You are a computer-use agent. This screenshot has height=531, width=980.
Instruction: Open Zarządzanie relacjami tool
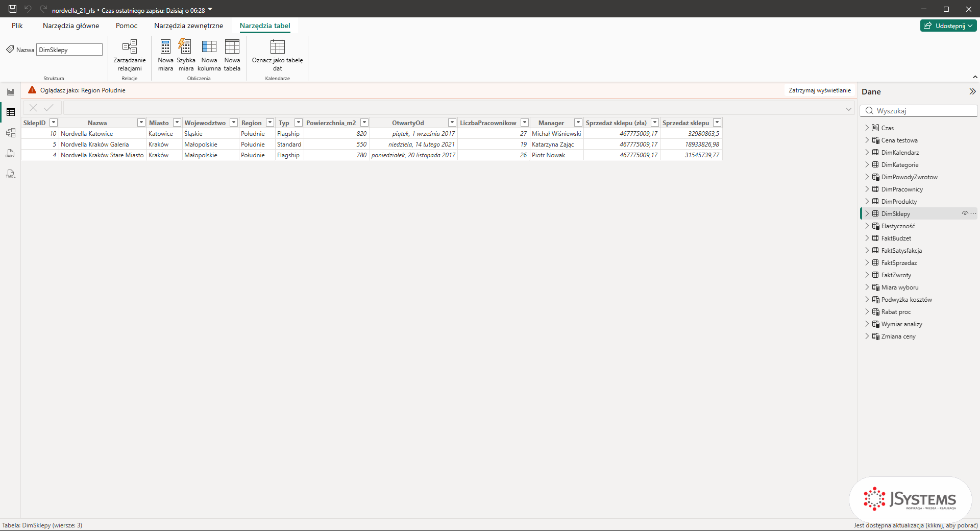click(x=129, y=55)
